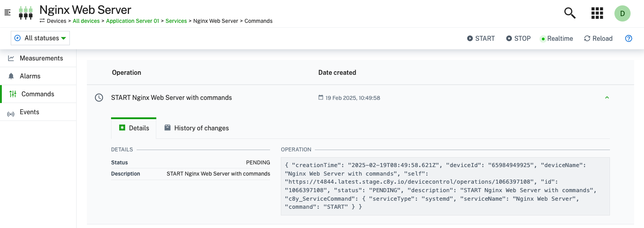
Task: Select the Details tab
Action: click(x=134, y=128)
